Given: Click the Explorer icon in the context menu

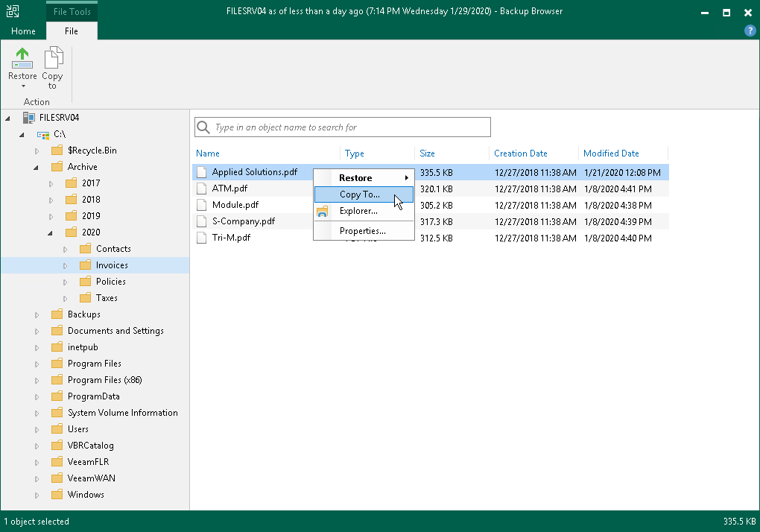Looking at the screenshot, I should [x=323, y=212].
